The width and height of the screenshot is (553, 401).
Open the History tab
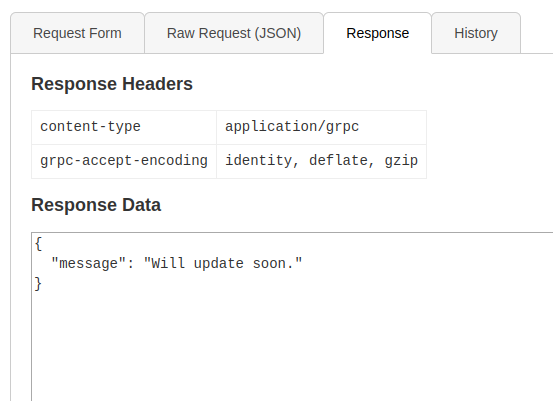[x=476, y=33]
